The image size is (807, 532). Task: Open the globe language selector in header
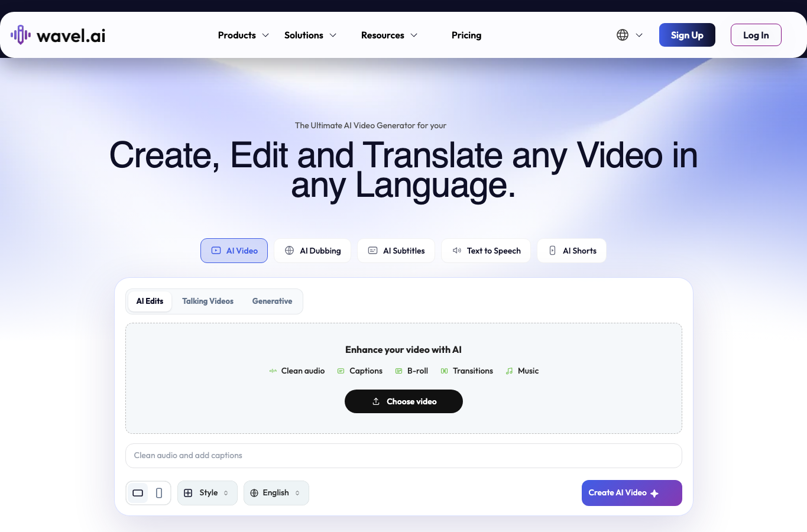[630, 35]
